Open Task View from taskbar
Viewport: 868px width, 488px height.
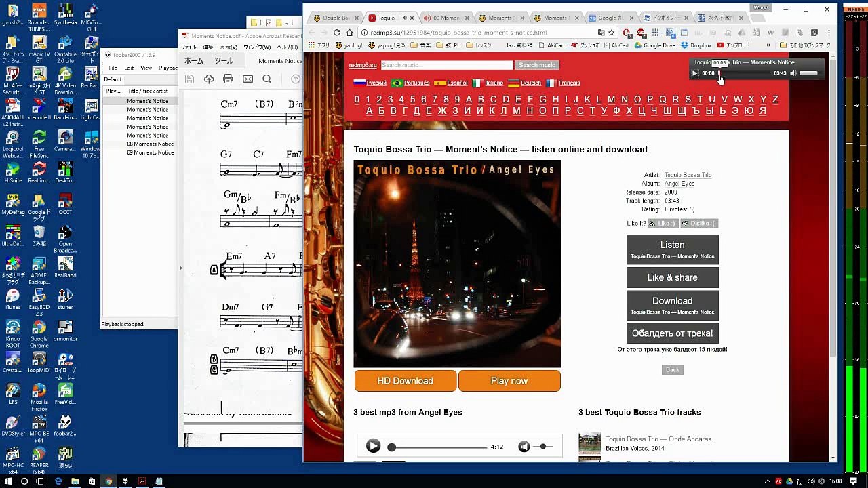(41, 481)
